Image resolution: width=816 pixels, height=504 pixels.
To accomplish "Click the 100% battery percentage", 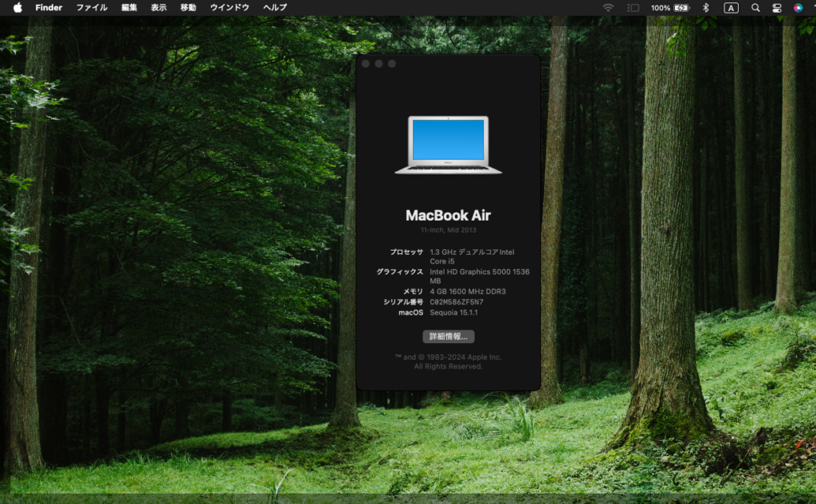I will pos(661,8).
